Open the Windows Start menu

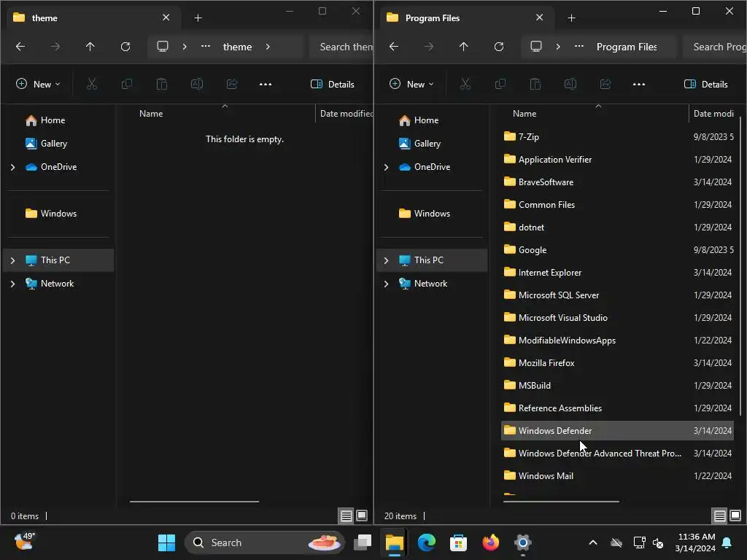[x=167, y=542]
